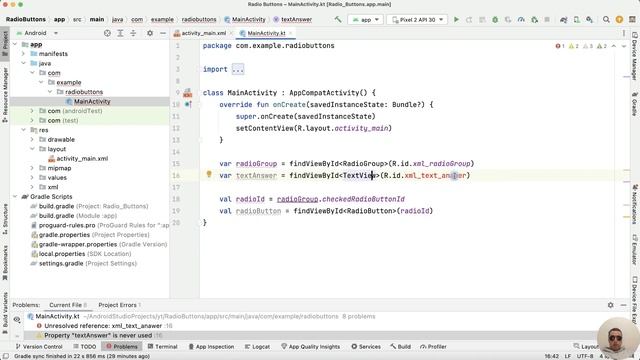640x360 pixels.
Task: Collapse the Gradle Scripts node
Action: click(x=15, y=197)
